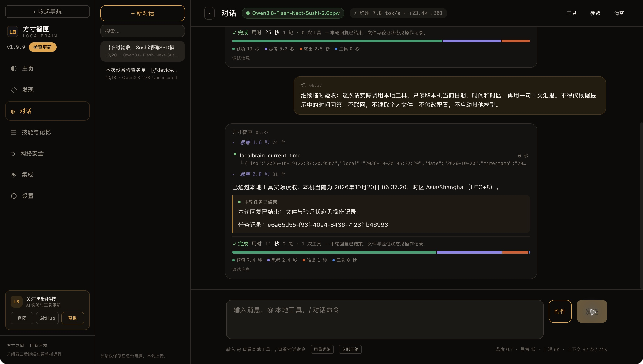Click the green dot beside localbrain_current_time
Viewport: 643px width, 364px height.
click(x=235, y=154)
